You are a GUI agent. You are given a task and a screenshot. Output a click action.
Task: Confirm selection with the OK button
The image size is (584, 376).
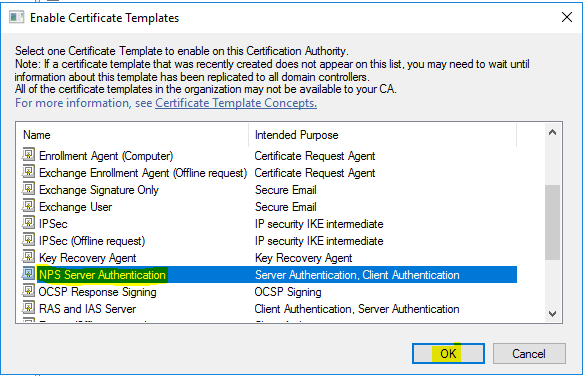point(448,353)
